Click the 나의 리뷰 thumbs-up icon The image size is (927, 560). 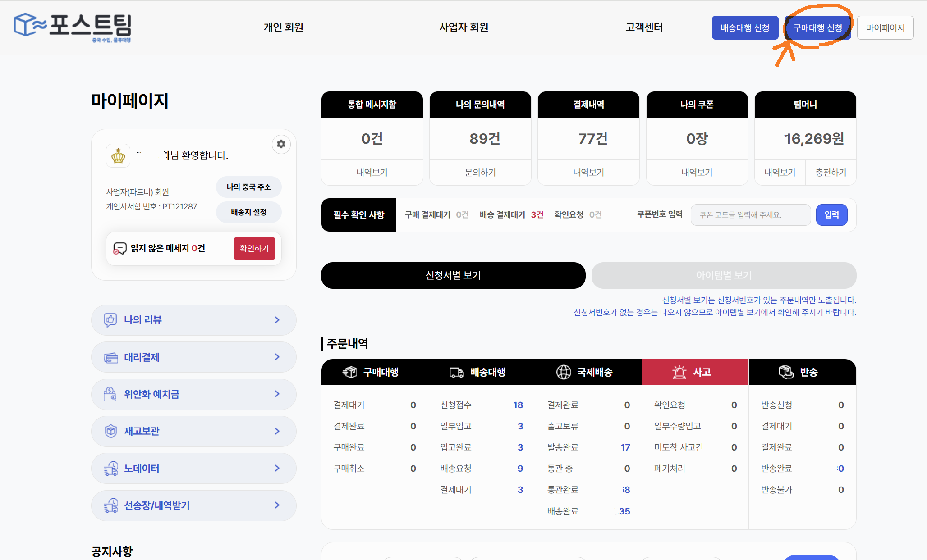coord(110,320)
